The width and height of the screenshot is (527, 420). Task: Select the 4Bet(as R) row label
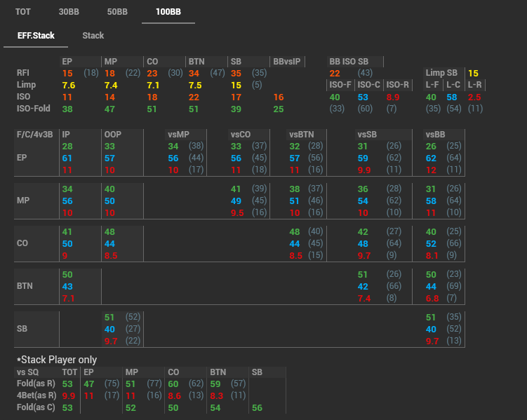[36, 395]
